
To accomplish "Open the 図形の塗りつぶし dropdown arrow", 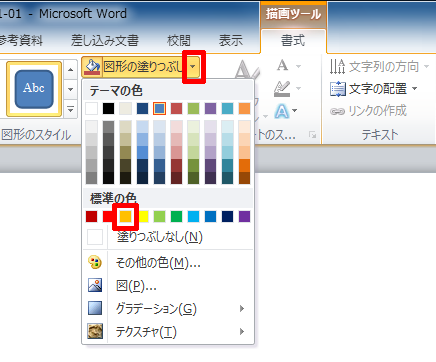I will [x=193, y=67].
